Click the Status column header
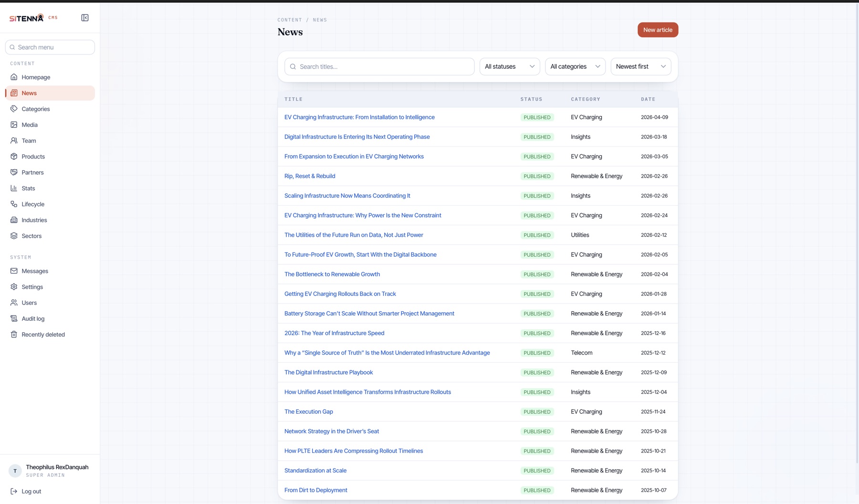The width and height of the screenshot is (859, 504). 532,99
